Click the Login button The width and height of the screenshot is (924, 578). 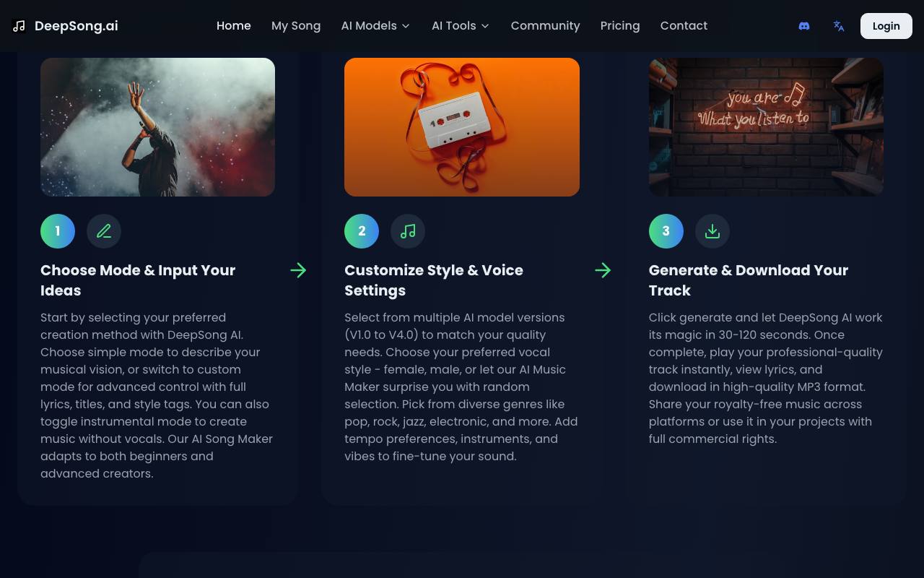point(886,26)
